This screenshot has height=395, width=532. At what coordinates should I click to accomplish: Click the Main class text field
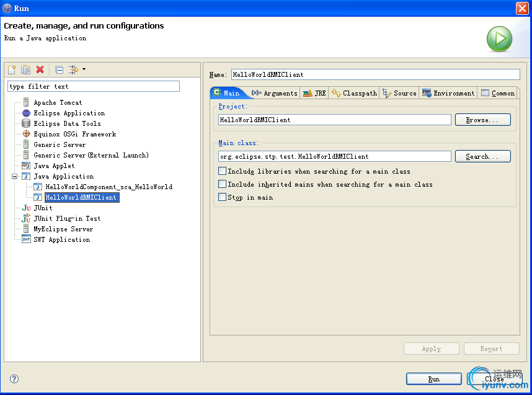click(335, 156)
